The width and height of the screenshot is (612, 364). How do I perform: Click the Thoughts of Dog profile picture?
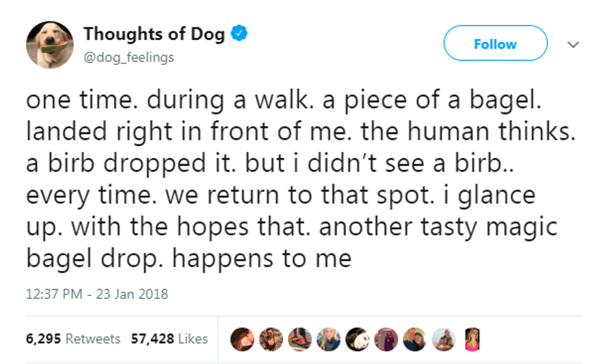[x=50, y=44]
